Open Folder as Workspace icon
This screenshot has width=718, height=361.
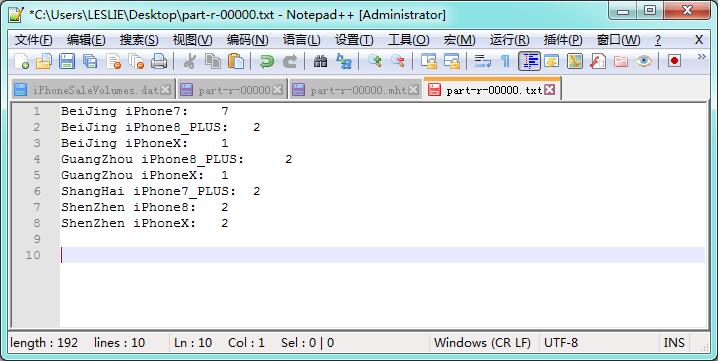[620, 61]
